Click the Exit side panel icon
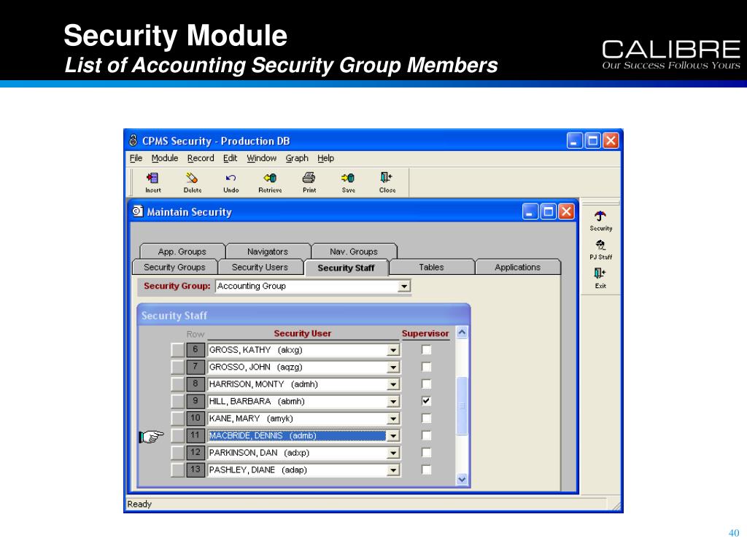747x560 pixels. point(601,278)
